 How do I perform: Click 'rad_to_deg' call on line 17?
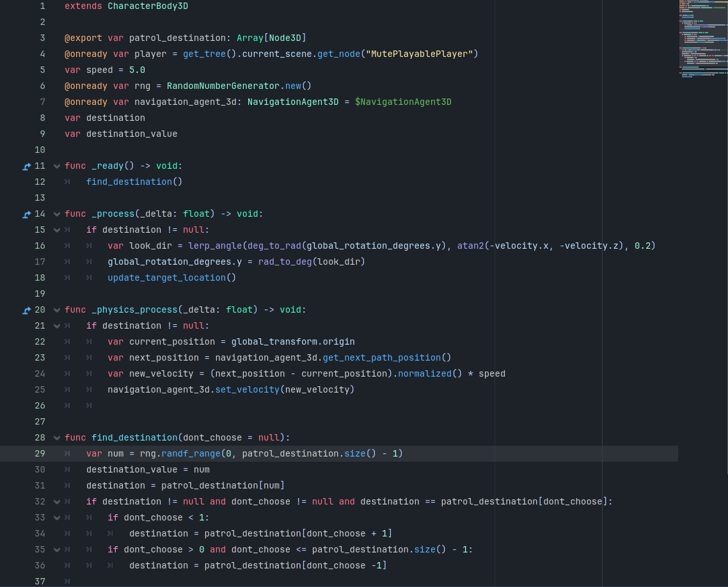[x=285, y=262]
